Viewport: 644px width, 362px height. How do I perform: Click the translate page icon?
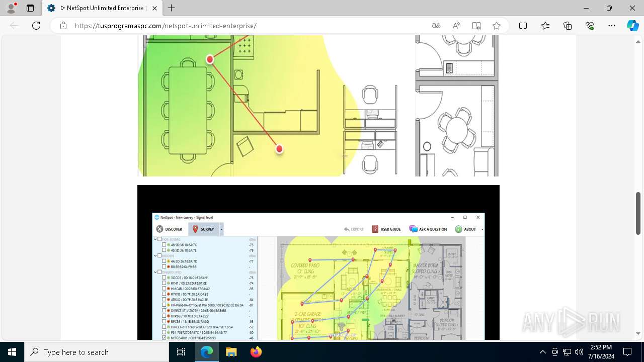pos(436,26)
